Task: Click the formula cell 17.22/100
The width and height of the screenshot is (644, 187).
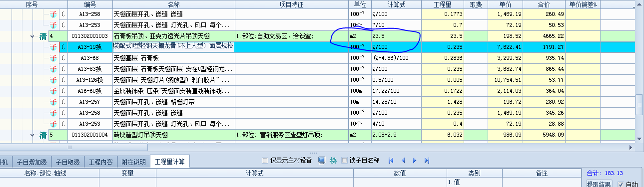Action: click(x=396, y=91)
